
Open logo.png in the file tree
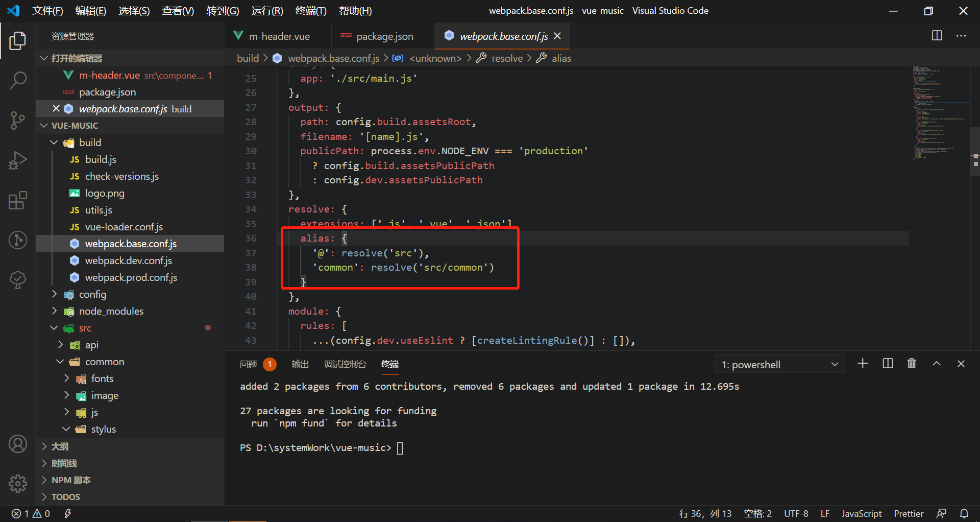pos(105,193)
